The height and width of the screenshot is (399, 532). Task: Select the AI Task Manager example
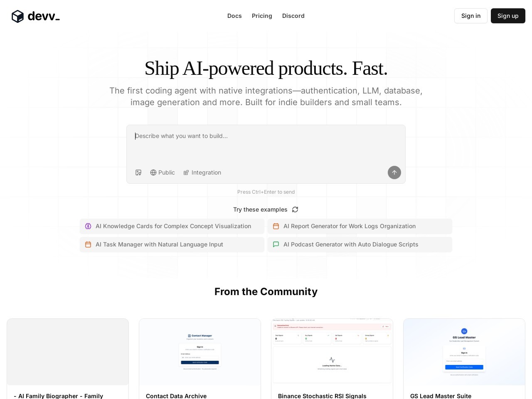click(172, 244)
